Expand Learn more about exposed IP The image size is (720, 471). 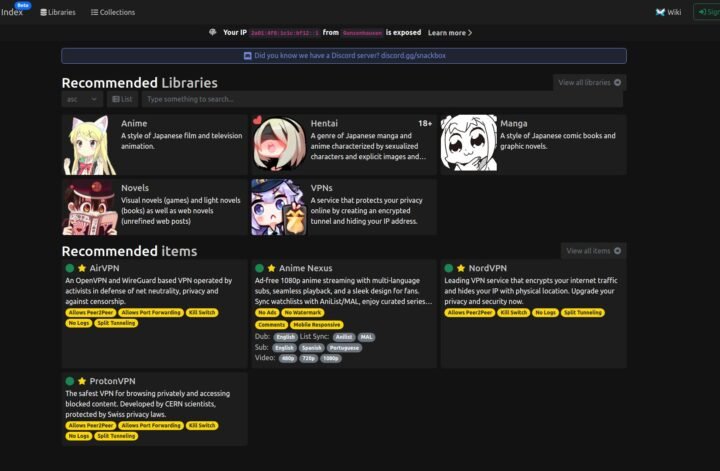[x=450, y=33]
